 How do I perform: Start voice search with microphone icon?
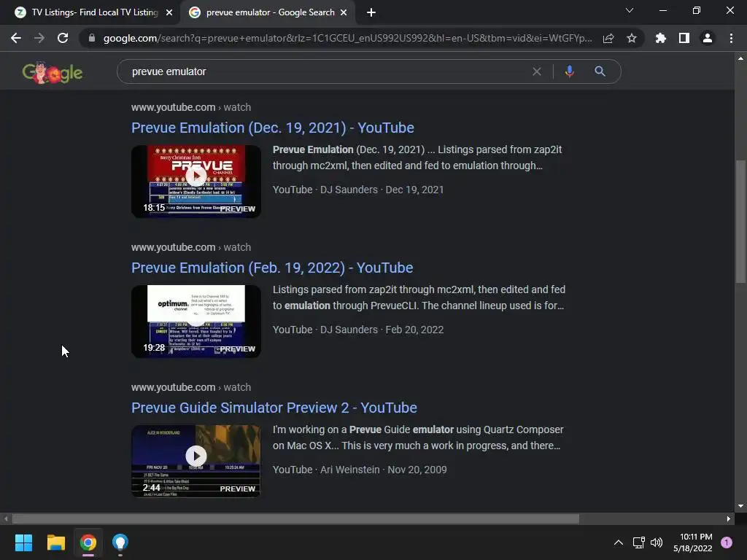[569, 71]
